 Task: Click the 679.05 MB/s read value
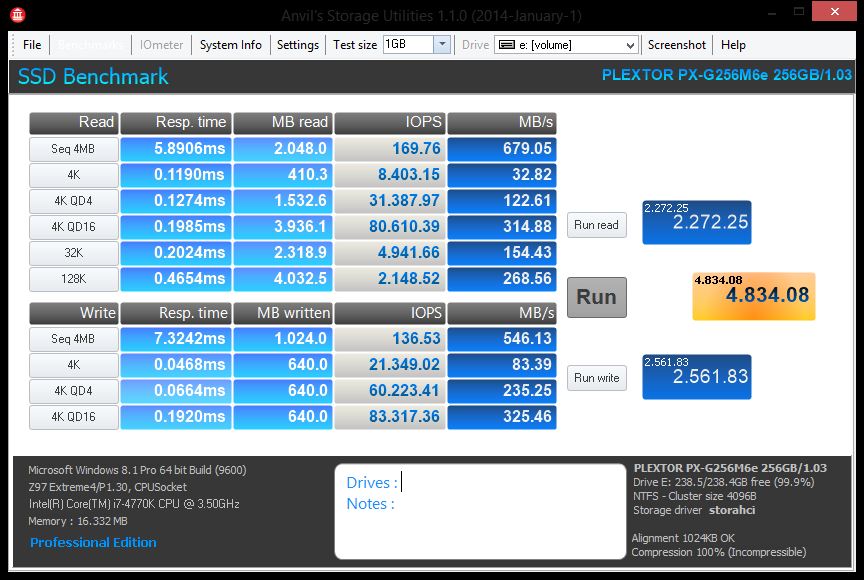point(502,149)
